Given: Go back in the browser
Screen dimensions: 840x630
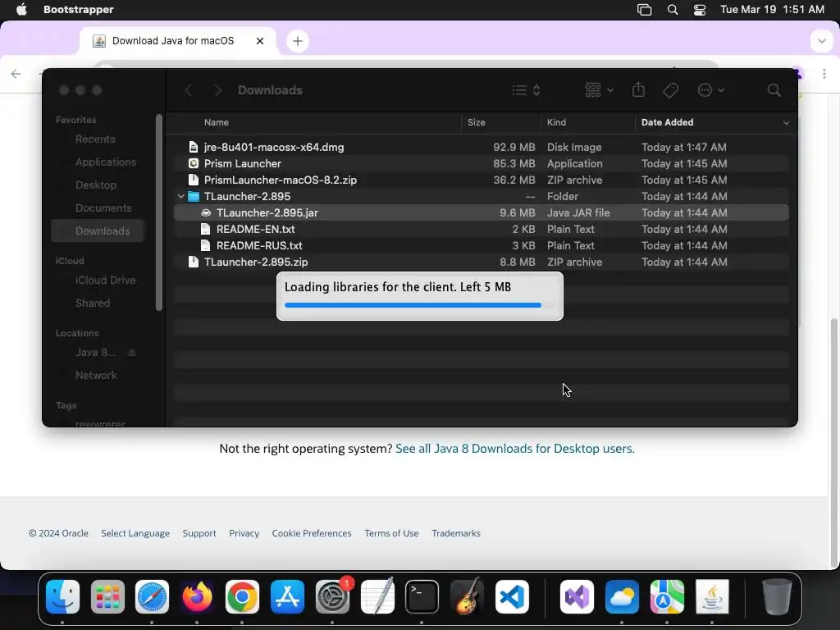Looking at the screenshot, I should pyautogui.click(x=16, y=74).
